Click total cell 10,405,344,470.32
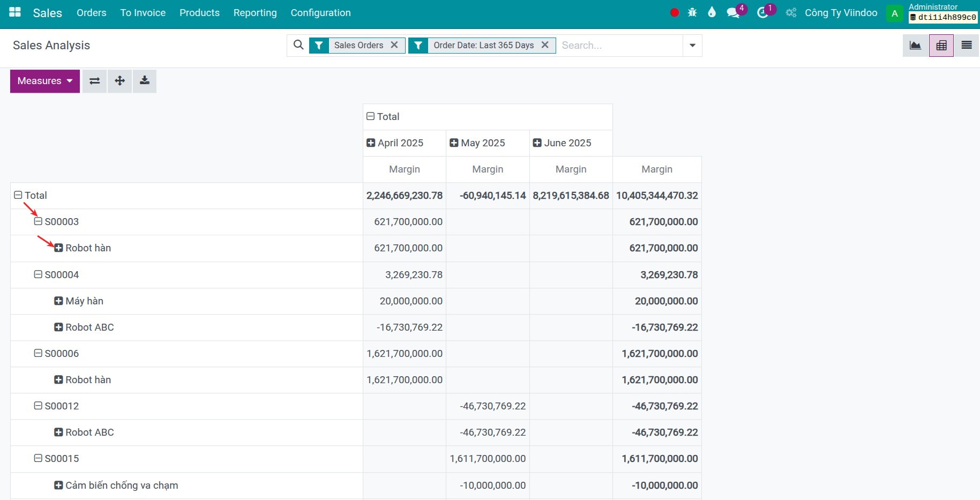Screen dimensions: 980x500 [657, 196]
